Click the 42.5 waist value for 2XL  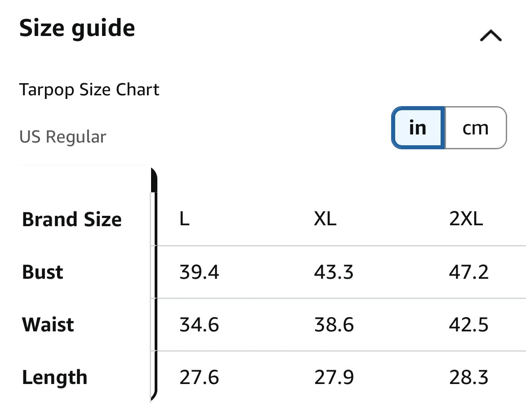(x=468, y=325)
